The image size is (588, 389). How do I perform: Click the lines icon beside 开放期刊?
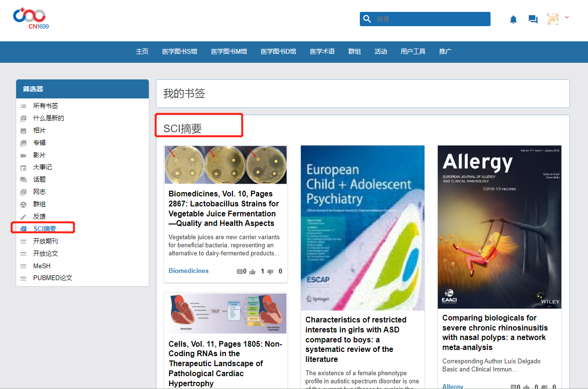(23, 242)
